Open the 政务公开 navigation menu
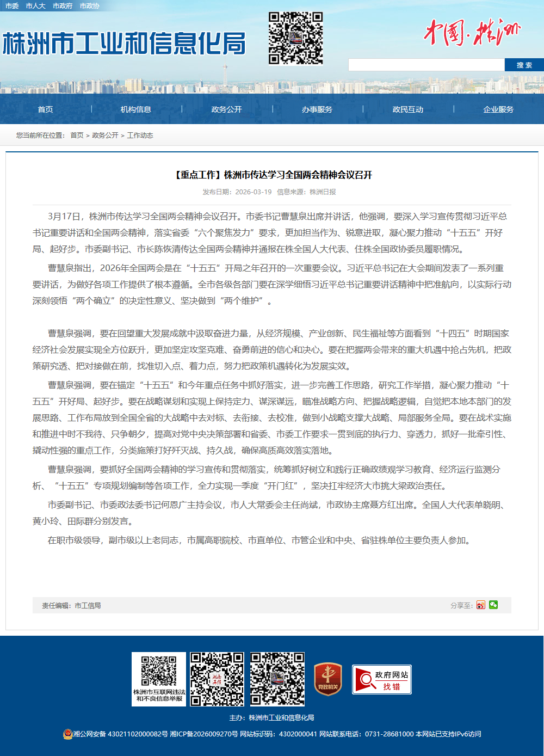 (226, 109)
